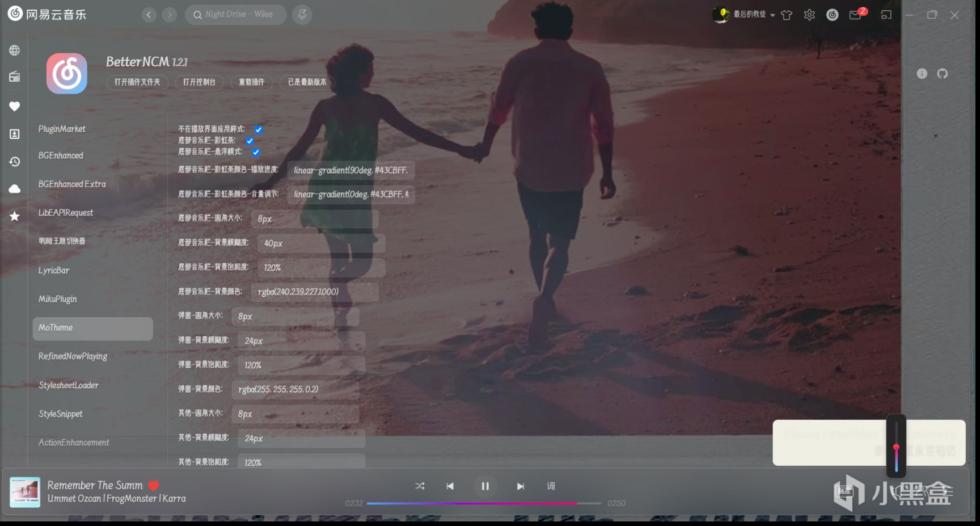The width and height of the screenshot is (980, 526).
Task: Open the settings gear icon
Action: [x=809, y=15]
